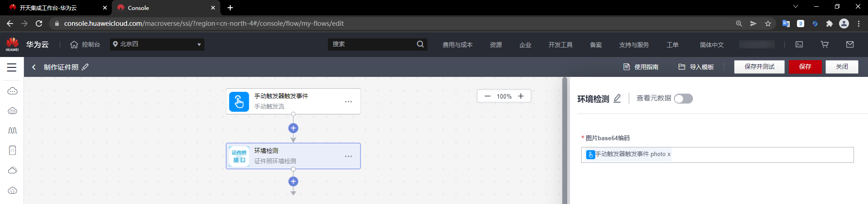
Task: Open the 控制台 console home
Action: point(85,44)
